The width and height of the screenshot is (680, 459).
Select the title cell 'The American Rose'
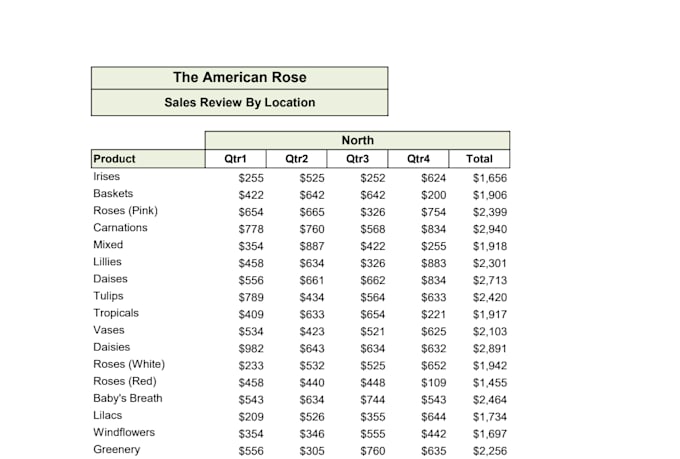(239, 78)
